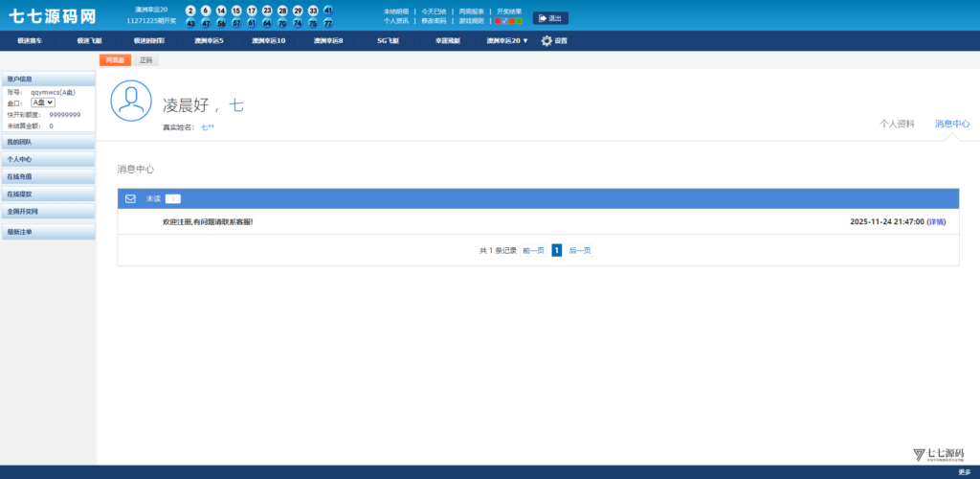Image resolution: width=980 pixels, height=479 pixels.
Task: Click the message timestamp 2025-11-24 21:47:00
Action: (887, 222)
